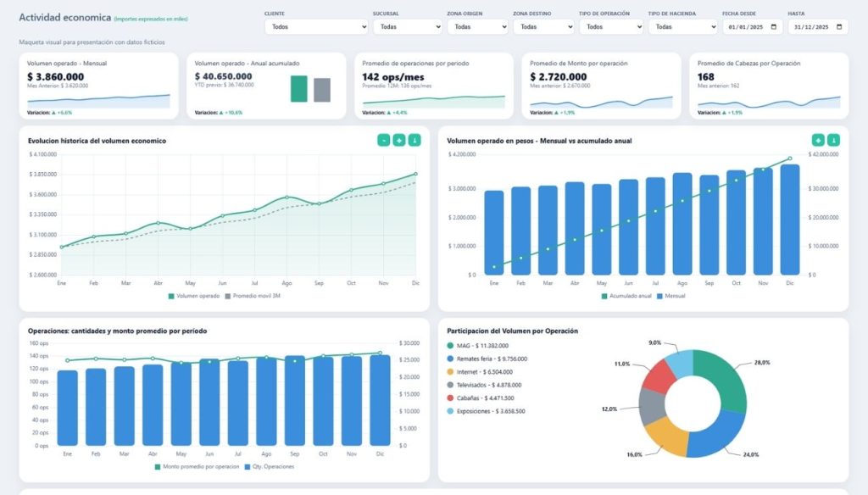Click the plus button on historical evolution chart
The height and width of the screenshot is (495, 868).
(x=398, y=140)
